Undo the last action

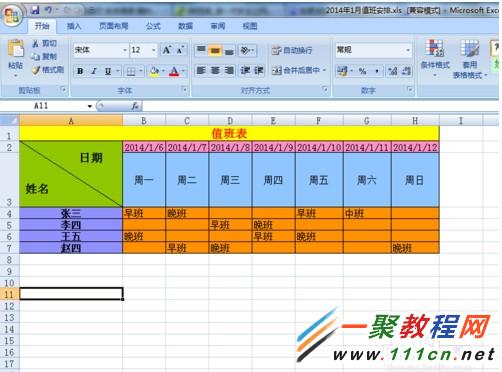click(x=48, y=10)
